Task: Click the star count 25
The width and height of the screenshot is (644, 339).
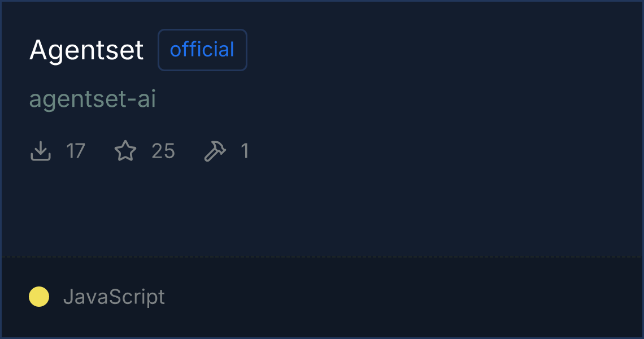Action: pyautogui.click(x=163, y=151)
